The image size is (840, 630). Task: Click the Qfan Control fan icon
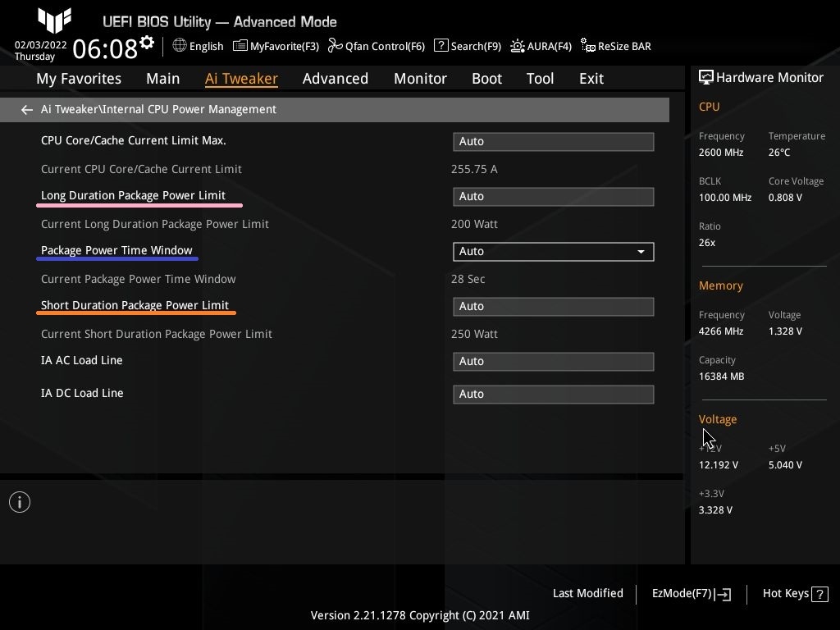coord(335,46)
